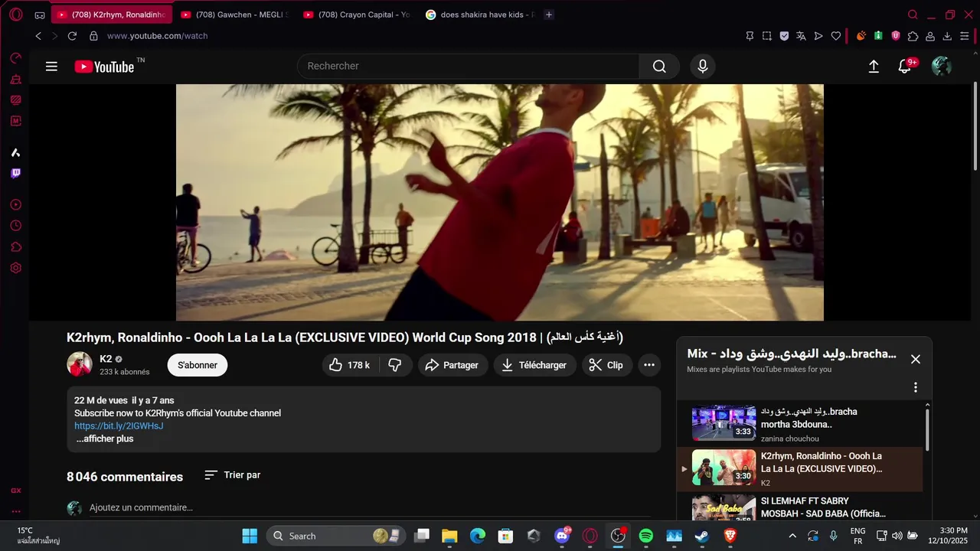980x551 pixels.
Task: Dislike the video with thumbs down
Action: click(395, 365)
